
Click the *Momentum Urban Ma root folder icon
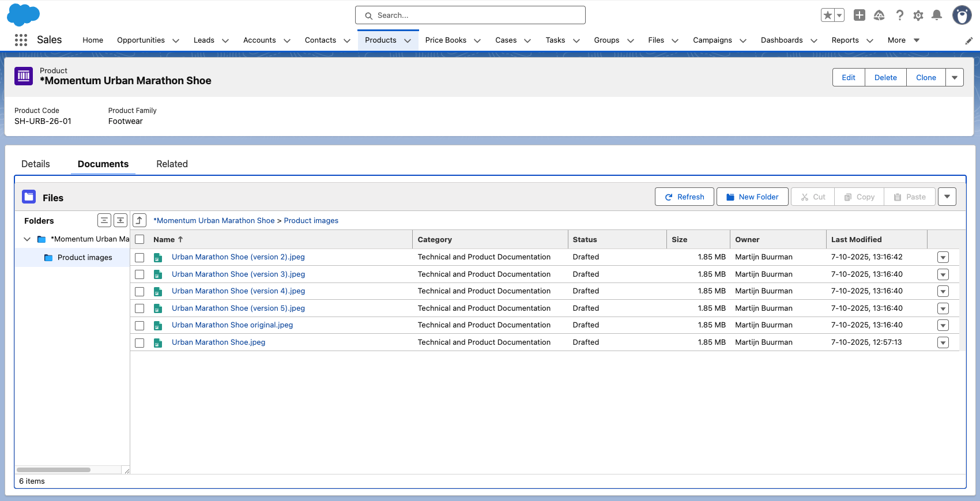coord(42,239)
